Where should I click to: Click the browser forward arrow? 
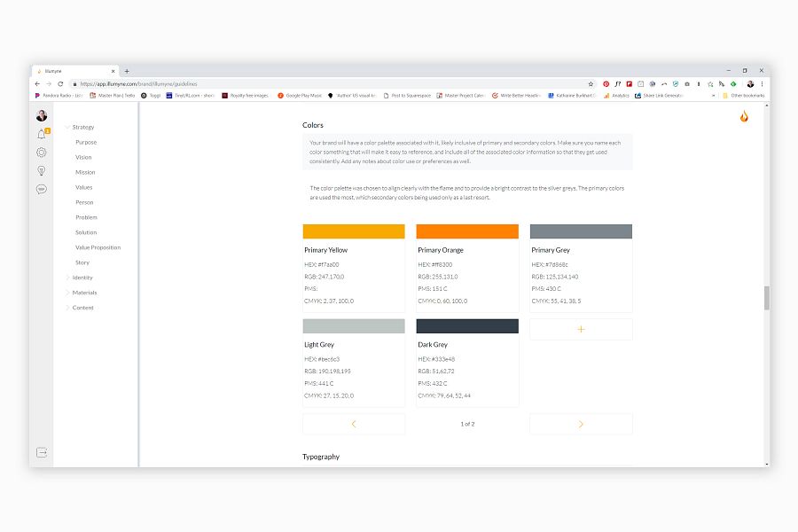click(x=49, y=83)
